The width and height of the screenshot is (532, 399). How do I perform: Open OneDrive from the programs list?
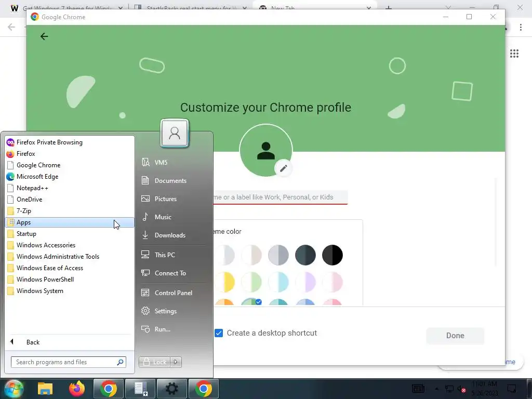click(70, 199)
